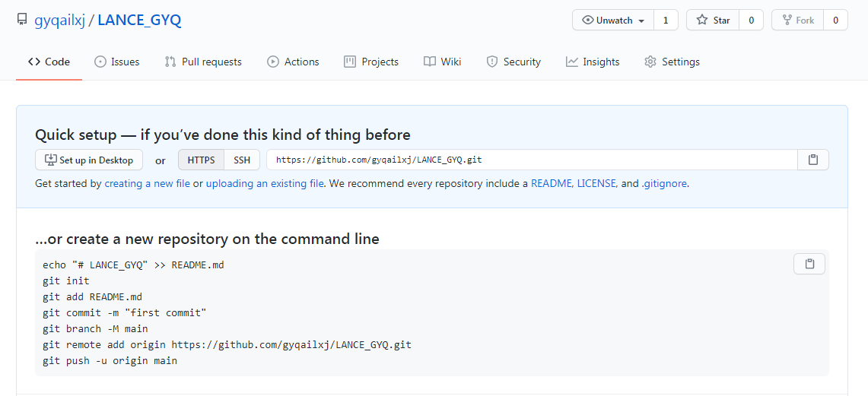Follow the uploading an existing file link

coord(265,184)
